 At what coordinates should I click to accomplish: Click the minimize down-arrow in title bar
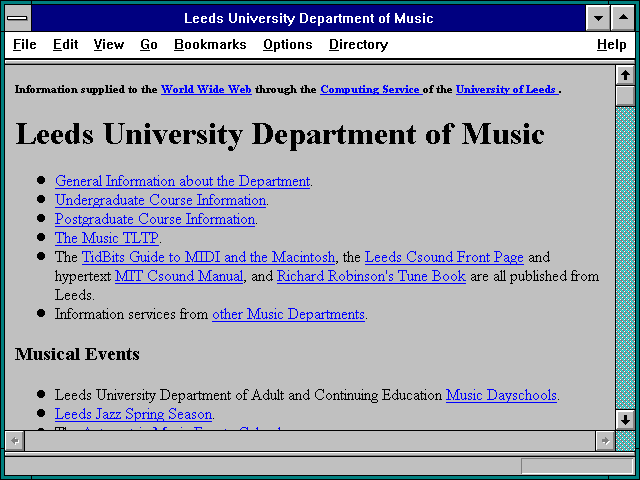click(x=598, y=18)
